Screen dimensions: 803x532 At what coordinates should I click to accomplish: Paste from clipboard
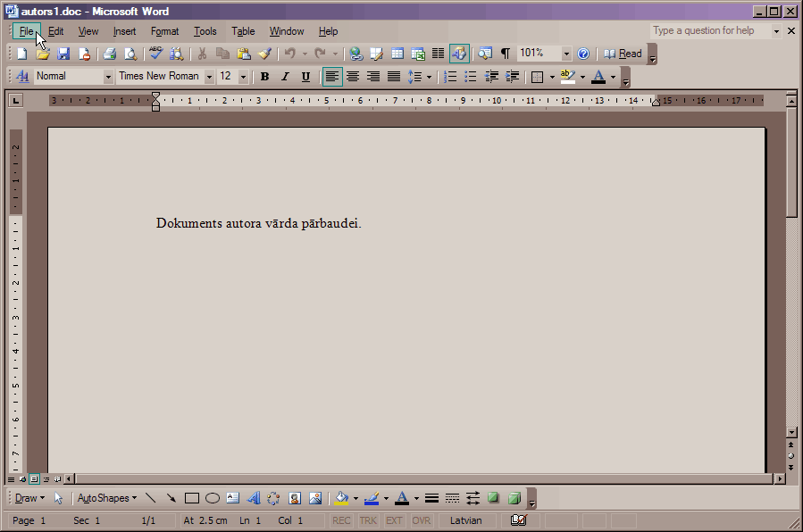(244, 54)
